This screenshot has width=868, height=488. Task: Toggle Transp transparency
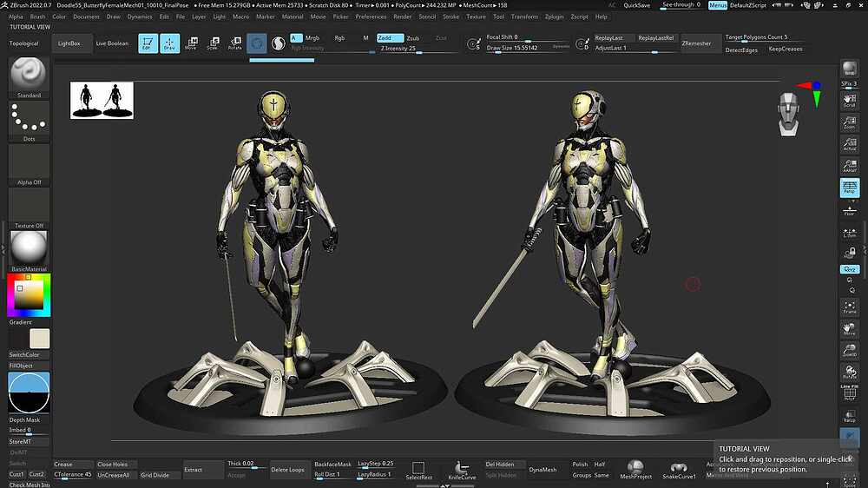[850, 415]
